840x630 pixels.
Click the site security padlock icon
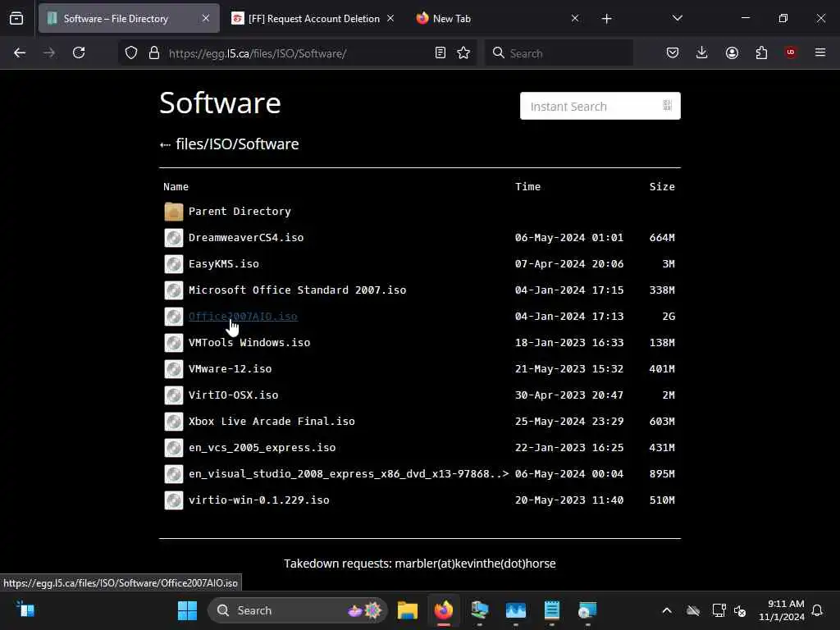(x=154, y=53)
